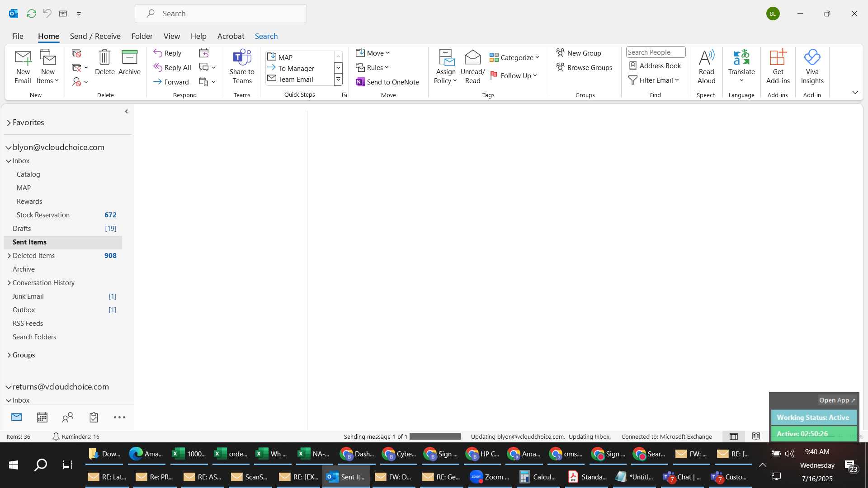Click Send to OneNote

tap(387, 82)
